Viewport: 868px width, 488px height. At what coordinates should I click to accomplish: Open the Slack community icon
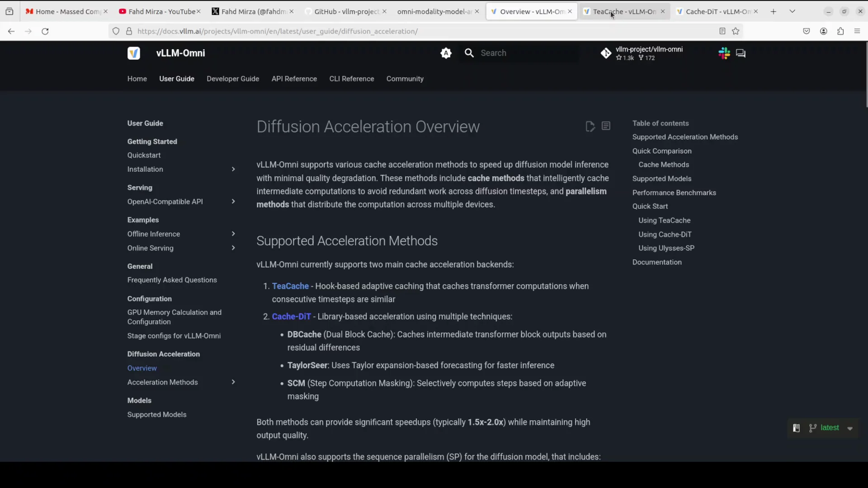(x=724, y=53)
